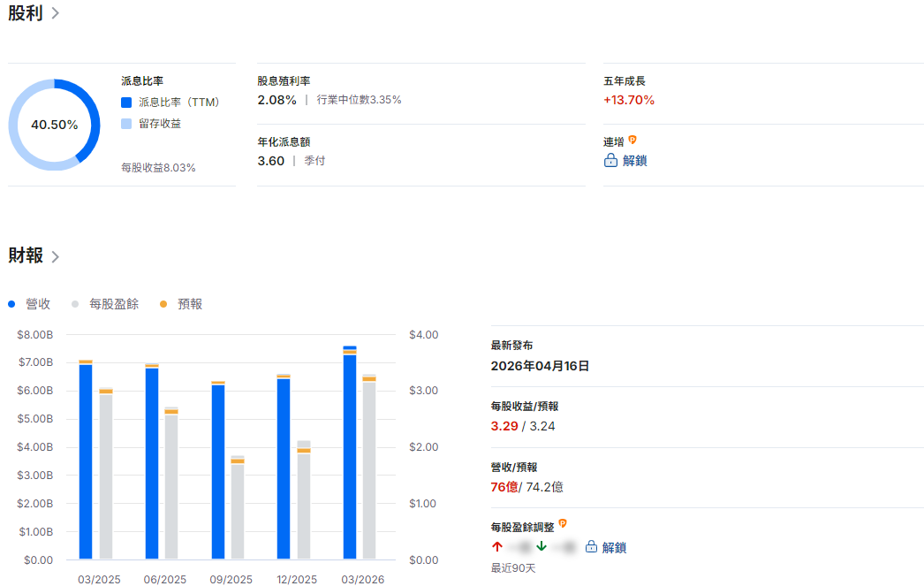Click the lock icon in 每股盈餘調整 section

590,546
